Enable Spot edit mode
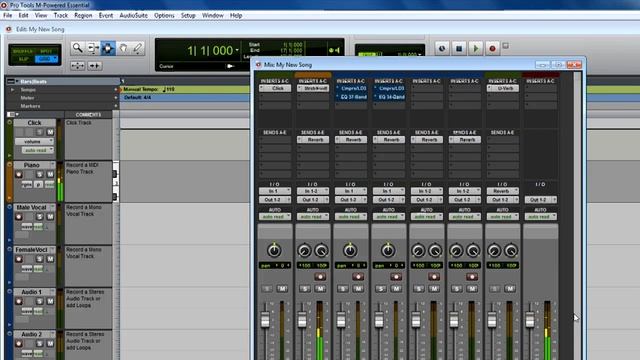 coord(47,51)
